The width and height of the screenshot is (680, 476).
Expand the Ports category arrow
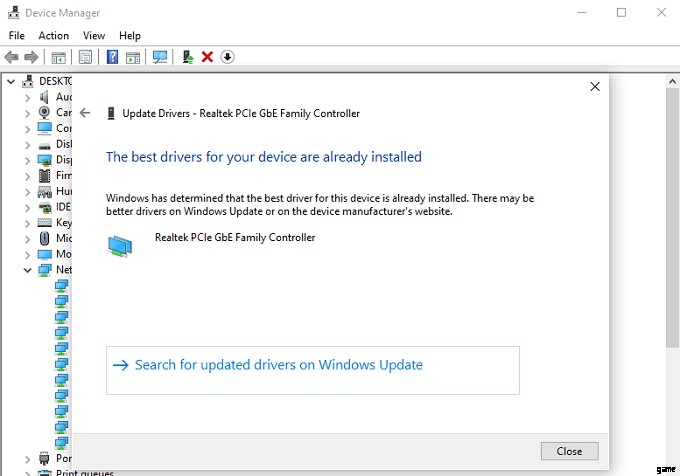28,458
